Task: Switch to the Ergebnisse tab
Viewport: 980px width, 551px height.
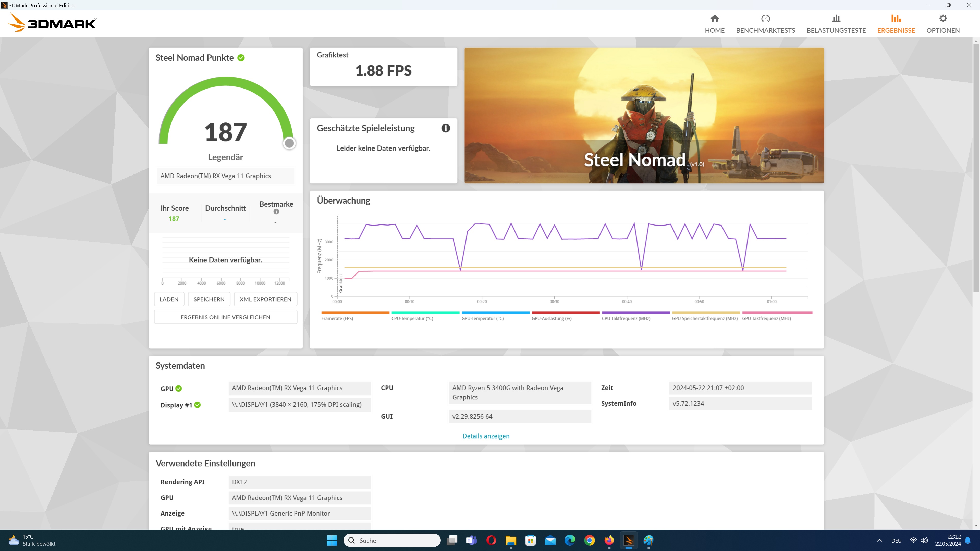Action: click(896, 23)
